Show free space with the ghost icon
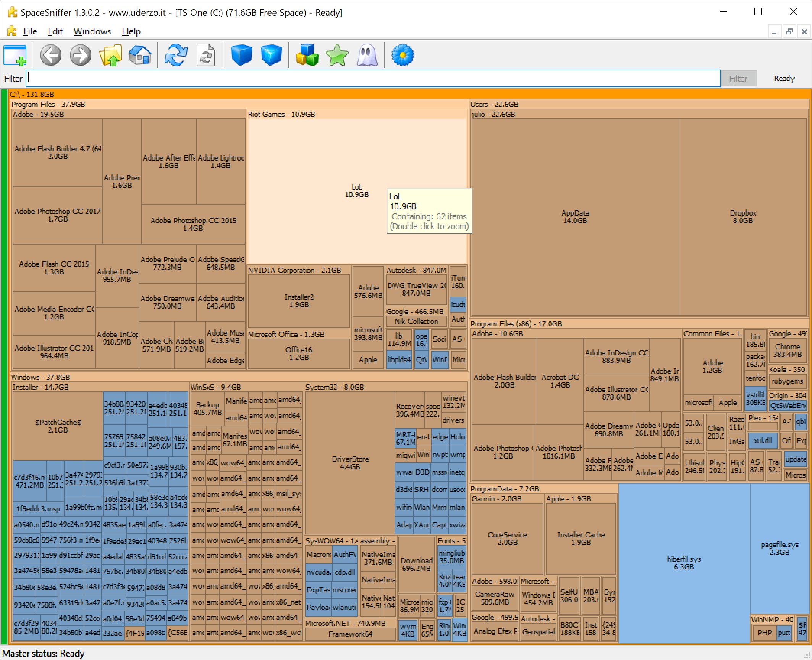812x660 pixels. coord(367,55)
